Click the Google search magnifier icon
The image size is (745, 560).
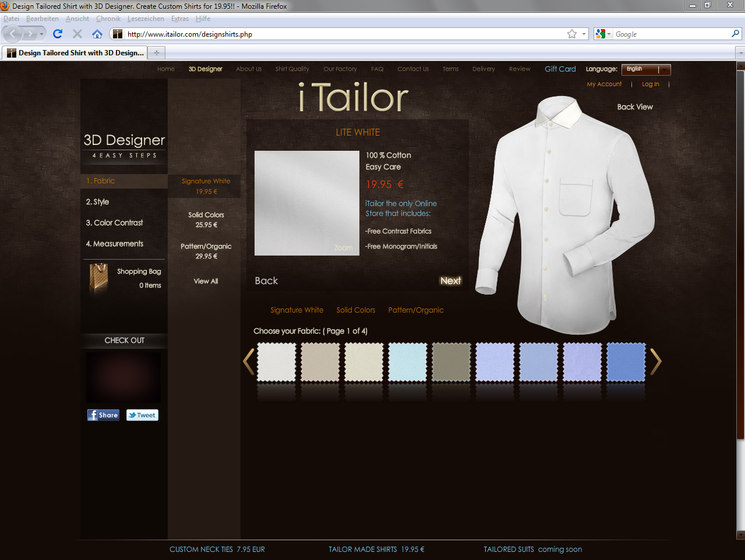coord(735,34)
